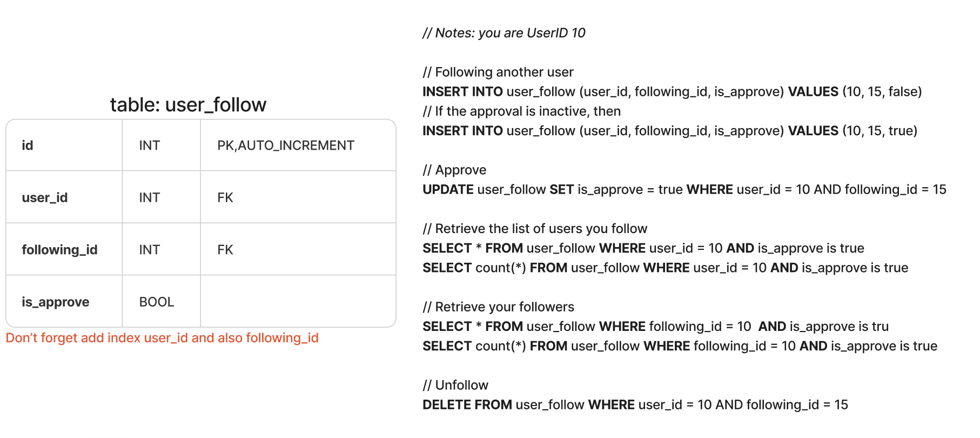Select the count(*) query filtering on following_id
Screen dimensions: 980x438
click(680, 346)
